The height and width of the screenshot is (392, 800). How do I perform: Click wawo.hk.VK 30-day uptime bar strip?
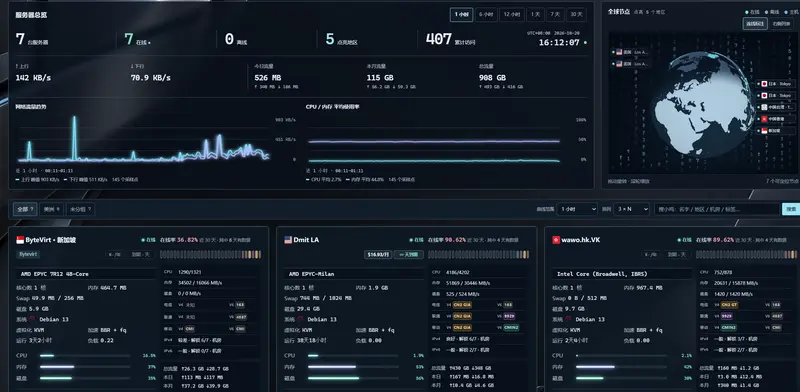coord(746,254)
